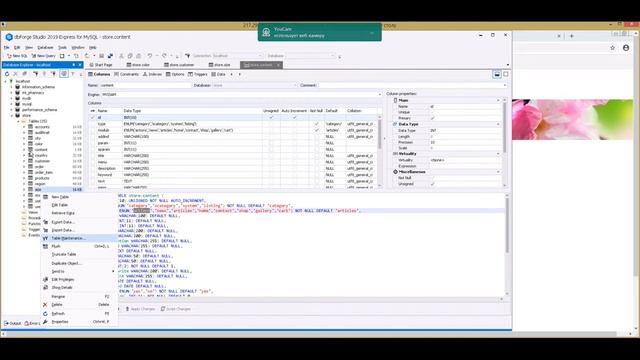Click the Output tab in the status bar
The width and height of the screenshot is (640, 360).
[13, 323]
